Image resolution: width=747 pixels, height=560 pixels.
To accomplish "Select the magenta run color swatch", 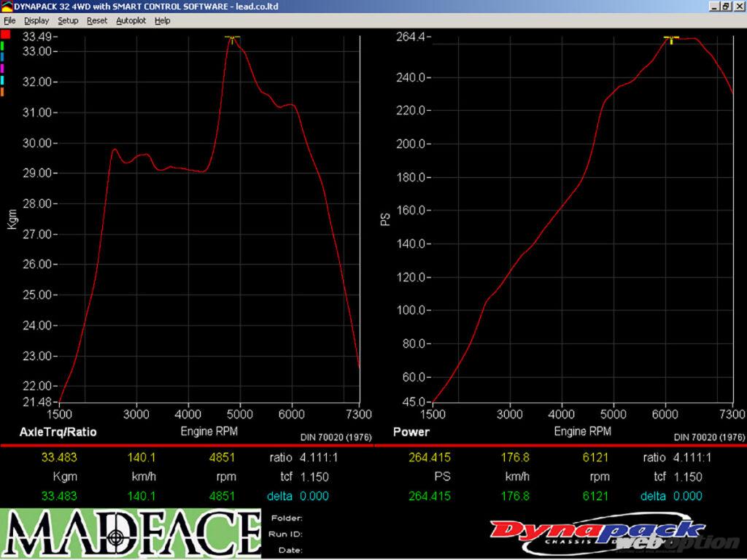I will point(3,68).
